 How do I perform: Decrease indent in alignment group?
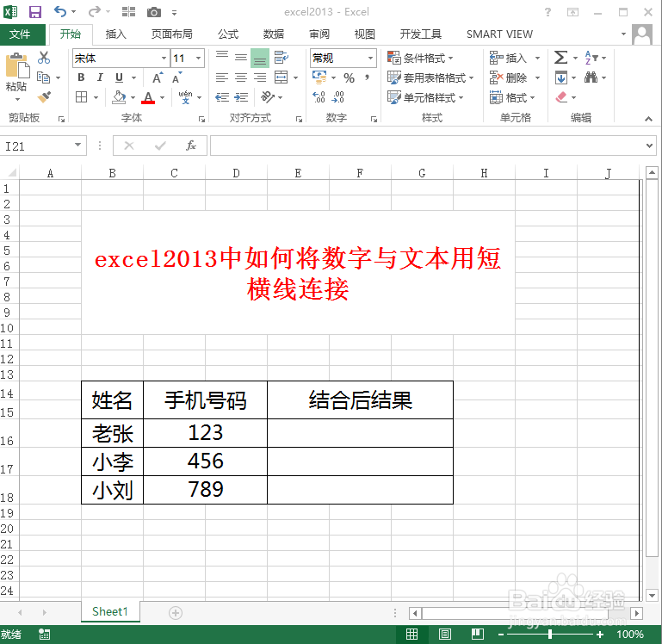222,97
